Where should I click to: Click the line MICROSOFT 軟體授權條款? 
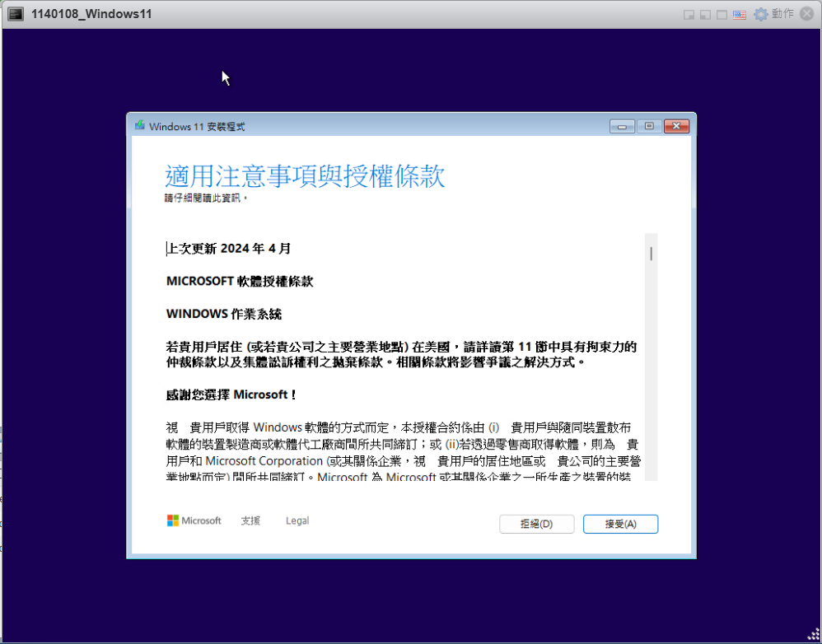[x=240, y=282]
